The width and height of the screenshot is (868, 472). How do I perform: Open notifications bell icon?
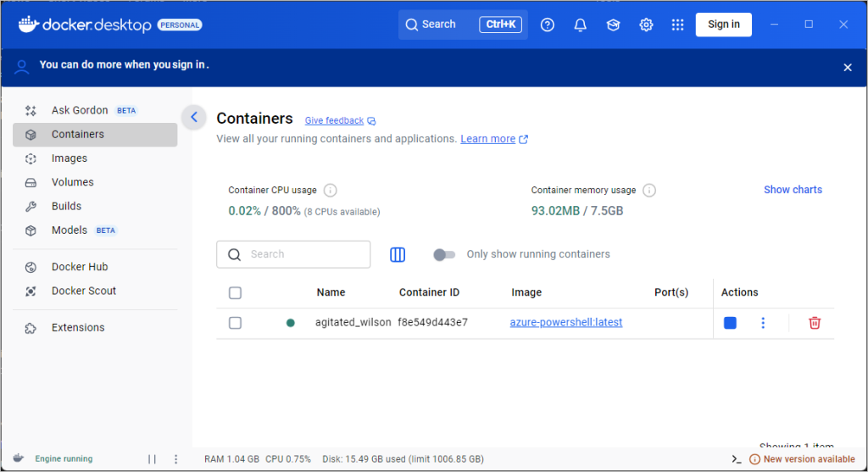click(x=580, y=25)
